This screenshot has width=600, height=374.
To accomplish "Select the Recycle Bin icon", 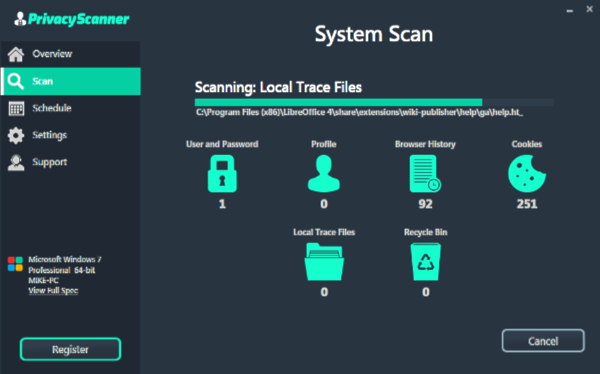I will click(x=426, y=262).
